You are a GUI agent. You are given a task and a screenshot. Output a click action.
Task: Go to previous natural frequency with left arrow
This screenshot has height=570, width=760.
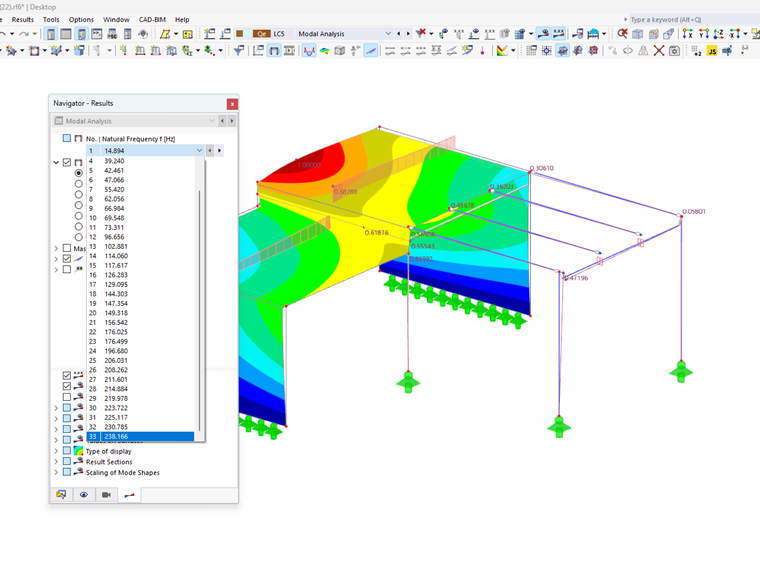click(210, 151)
